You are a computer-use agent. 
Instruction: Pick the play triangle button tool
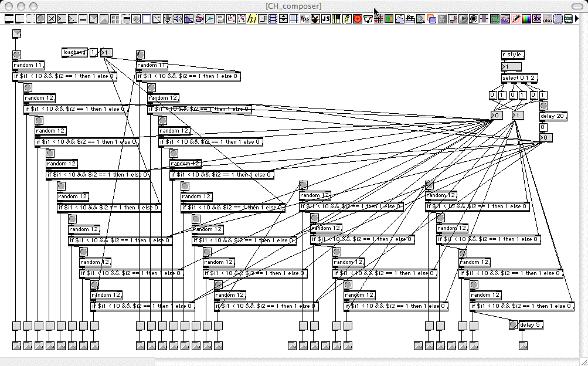coord(464,18)
